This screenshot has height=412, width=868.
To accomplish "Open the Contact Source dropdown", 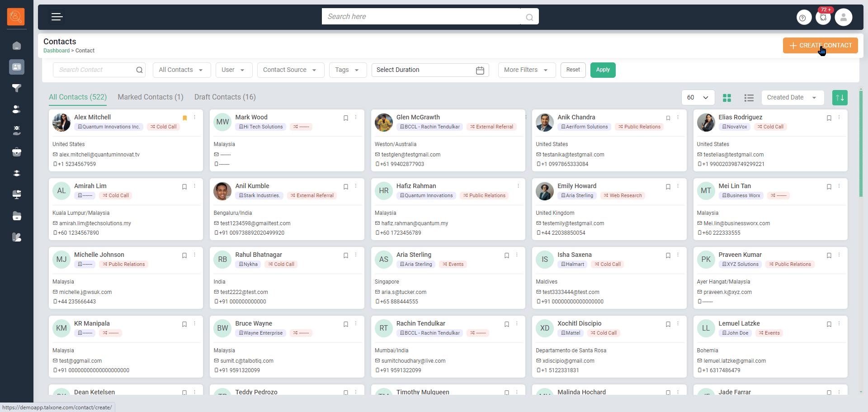I will click(290, 70).
